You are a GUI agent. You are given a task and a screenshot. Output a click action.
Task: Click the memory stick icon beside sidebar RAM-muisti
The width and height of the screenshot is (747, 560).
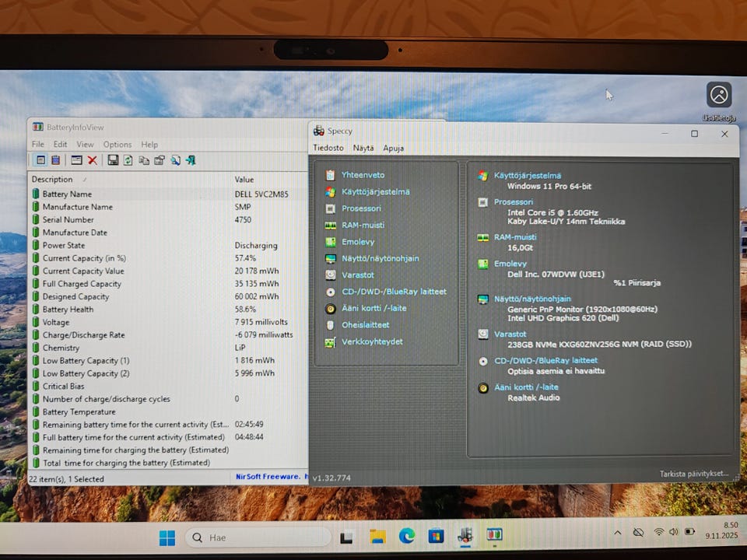point(330,226)
